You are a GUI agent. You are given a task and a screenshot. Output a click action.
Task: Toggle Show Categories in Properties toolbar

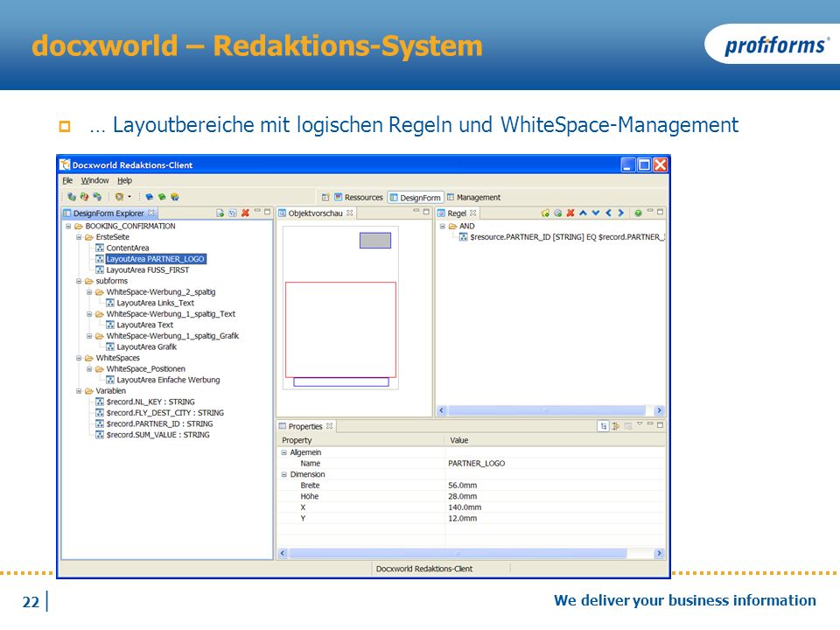coord(603,426)
